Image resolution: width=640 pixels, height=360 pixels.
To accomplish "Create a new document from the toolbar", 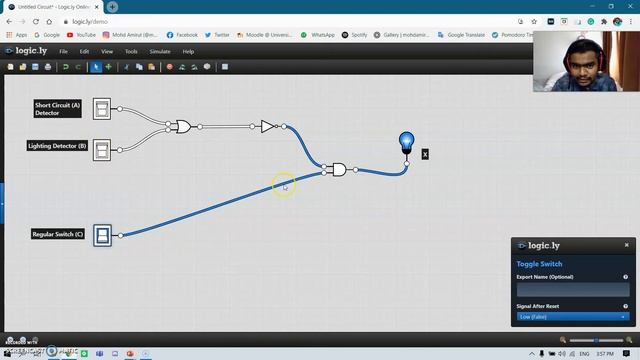I will tap(11, 67).
